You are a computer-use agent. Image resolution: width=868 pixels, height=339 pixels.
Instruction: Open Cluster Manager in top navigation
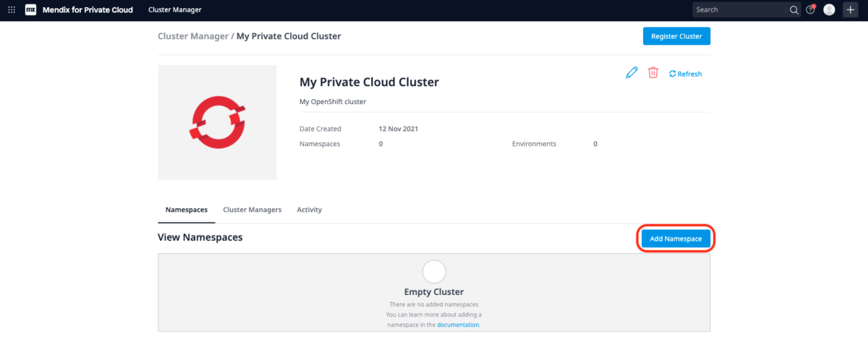175,10
